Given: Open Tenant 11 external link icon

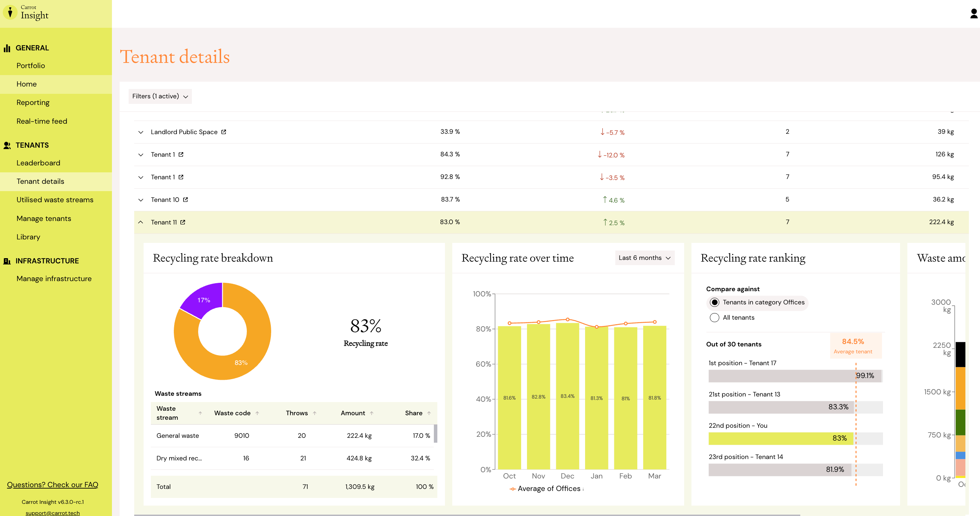Looking at the screenshot, I should (x=183, y=222).
